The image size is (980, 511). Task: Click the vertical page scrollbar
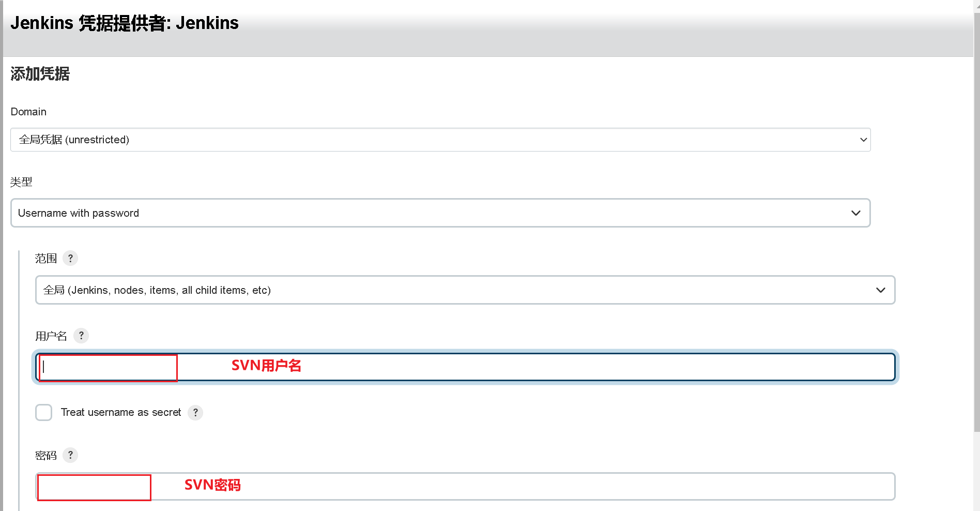(976, 222)
